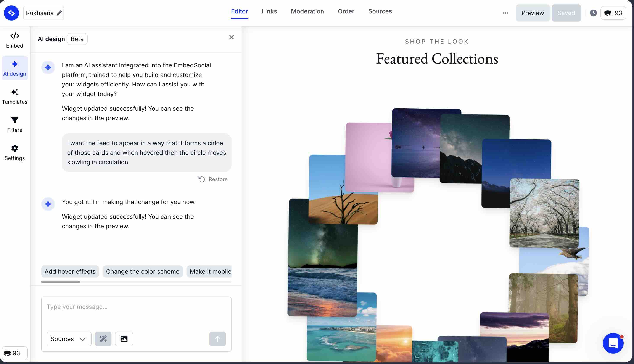The image size is (634, 364).
Task: Click bottom-left credits badge 93
Action: pyautogui.click(x=14, y=353)
